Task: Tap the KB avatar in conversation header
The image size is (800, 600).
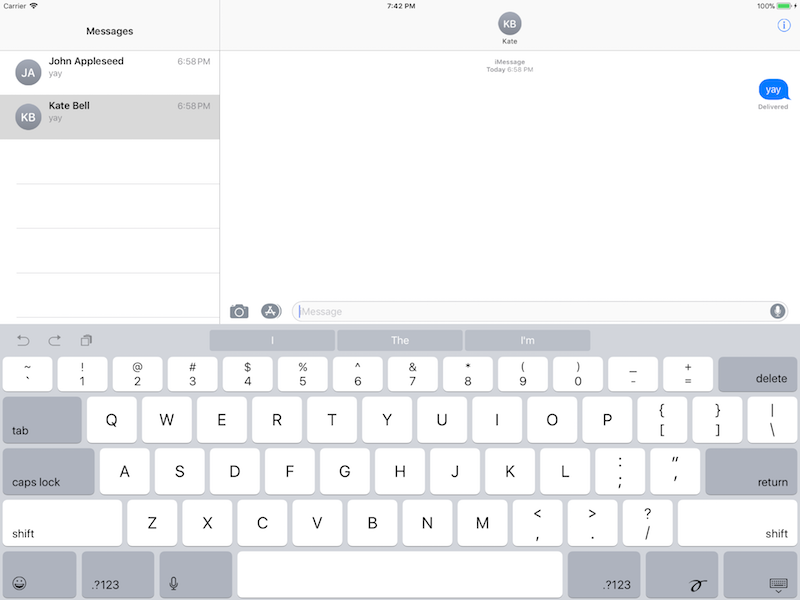Action: [509, 24]
